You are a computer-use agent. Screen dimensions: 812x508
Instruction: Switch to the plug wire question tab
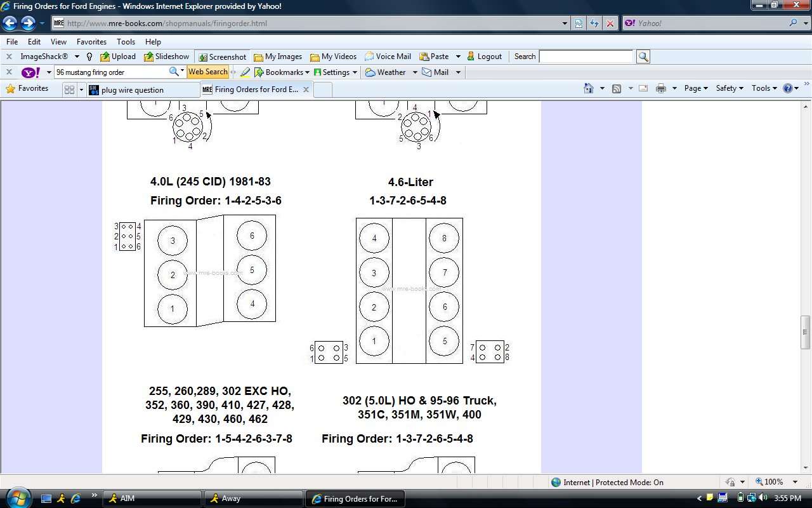click(x=143, y=90)
